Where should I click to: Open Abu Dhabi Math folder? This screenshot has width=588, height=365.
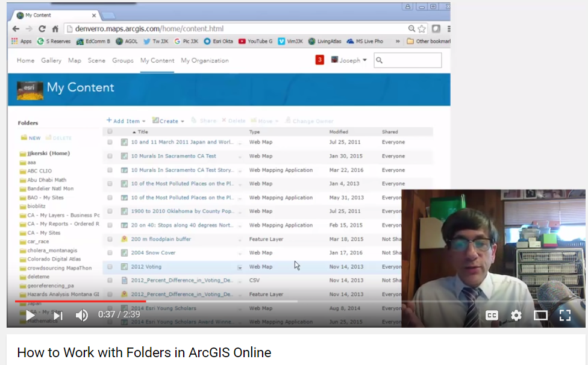point(46,179)
